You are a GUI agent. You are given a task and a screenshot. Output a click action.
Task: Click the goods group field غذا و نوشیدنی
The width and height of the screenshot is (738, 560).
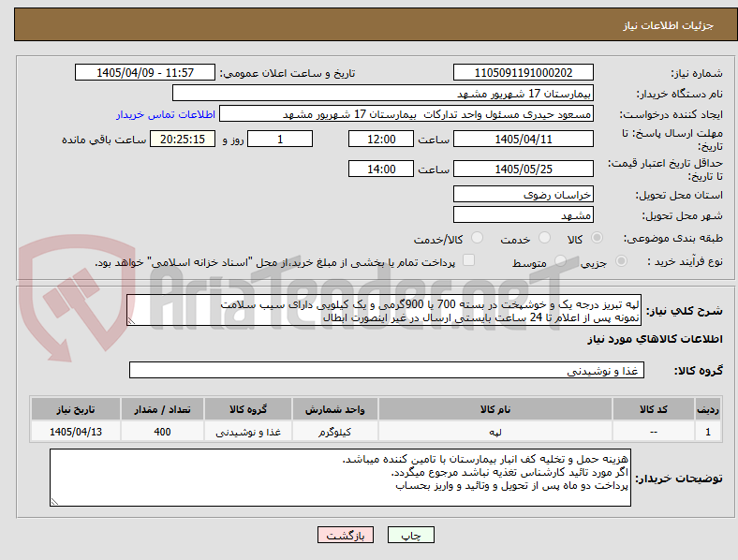387,370
